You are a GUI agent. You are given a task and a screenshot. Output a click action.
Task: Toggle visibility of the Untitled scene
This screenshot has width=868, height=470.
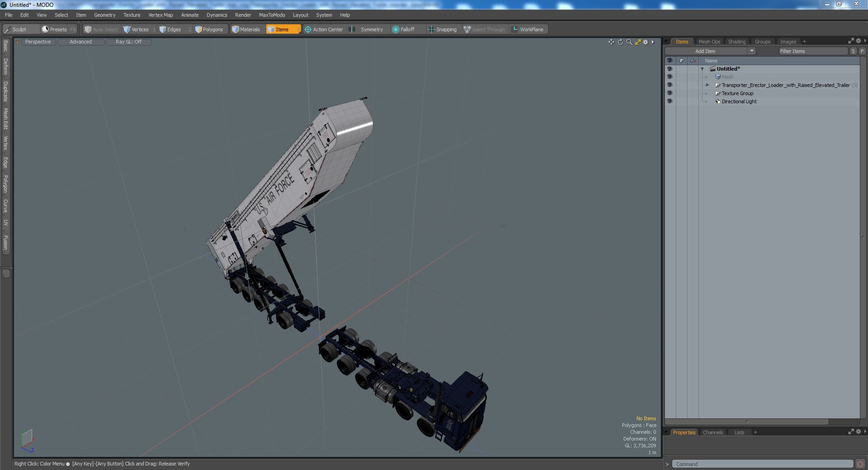pos(669,69)
